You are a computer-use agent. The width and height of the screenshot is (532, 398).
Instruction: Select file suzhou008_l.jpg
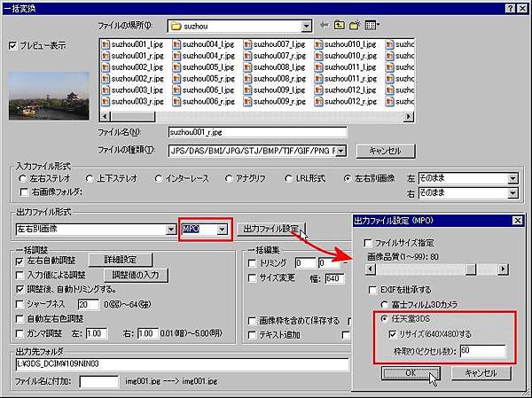pyautogui.click(x=275, y=66)
